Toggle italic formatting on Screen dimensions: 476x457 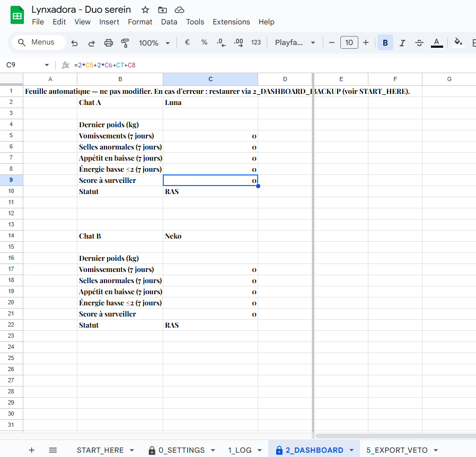click(x=402, y=42)
